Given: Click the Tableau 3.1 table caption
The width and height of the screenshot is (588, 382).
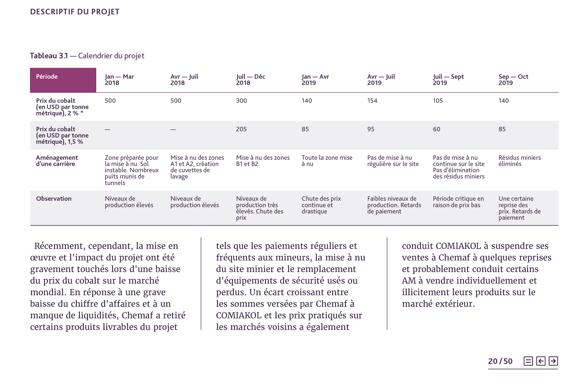Looking at the screenshot, I should click(x=87, y=56).
